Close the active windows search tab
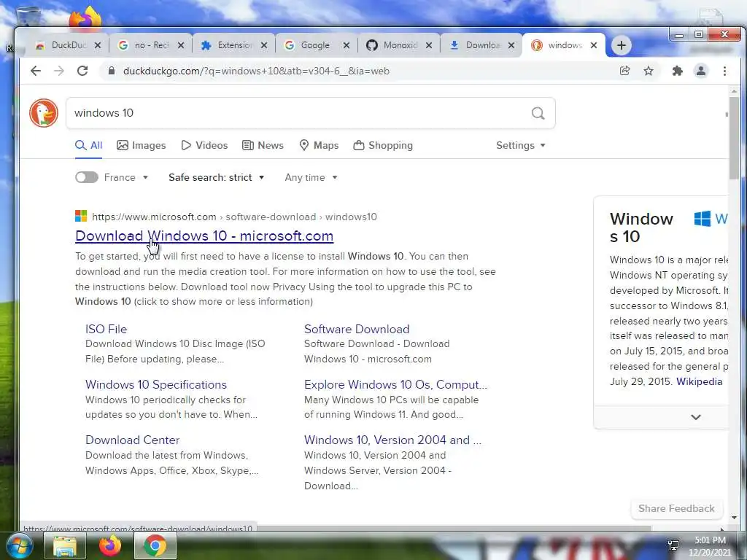Image resolution: width=747 pixels, height=560 pixels. click(594, 45)
